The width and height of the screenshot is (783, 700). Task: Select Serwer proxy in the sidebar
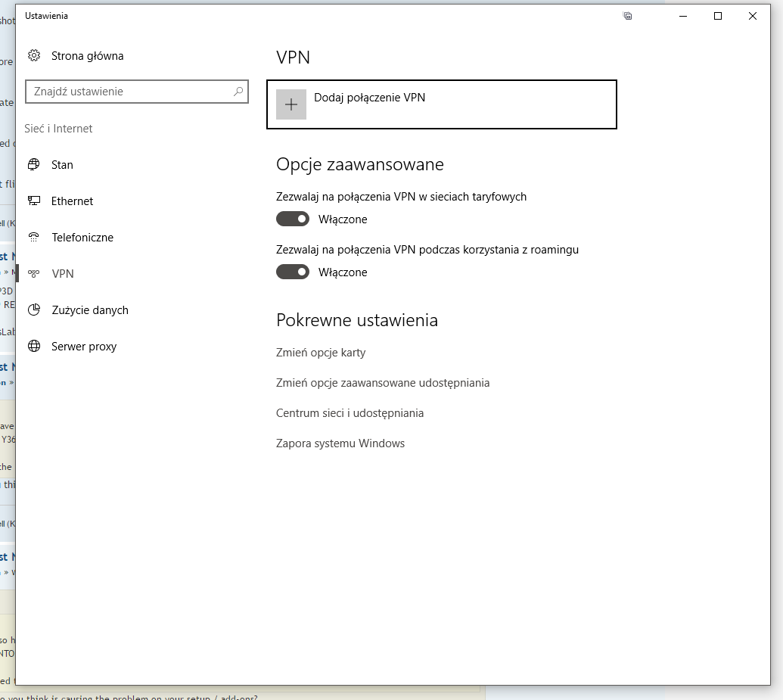83,347
